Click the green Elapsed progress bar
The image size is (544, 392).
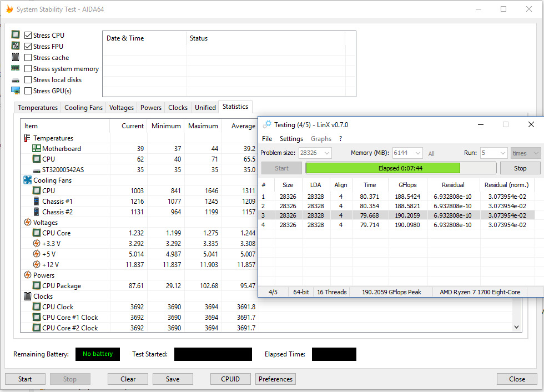click(383, 168)
